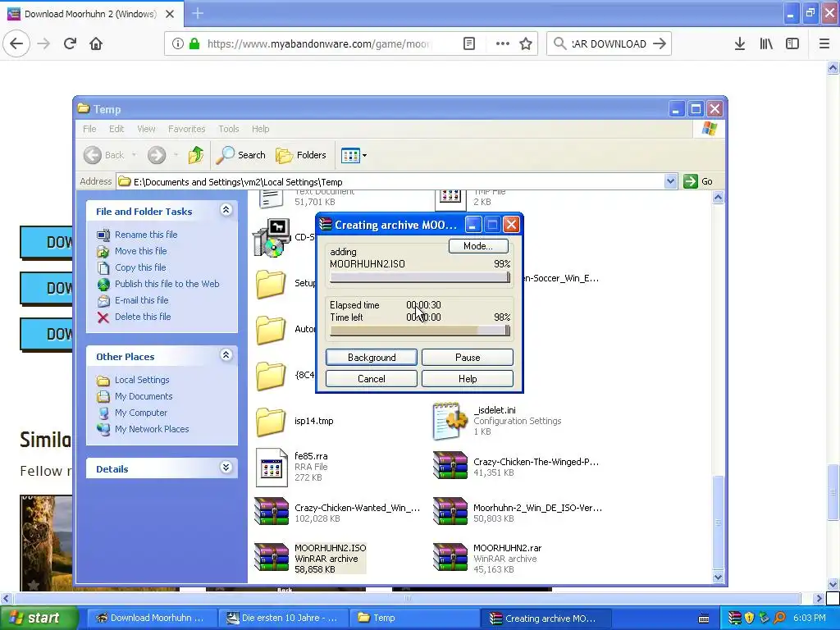This screenshot has width=840, height=630.
Task: Show Firefox sidebars
Action: click(x=792, y=43)
